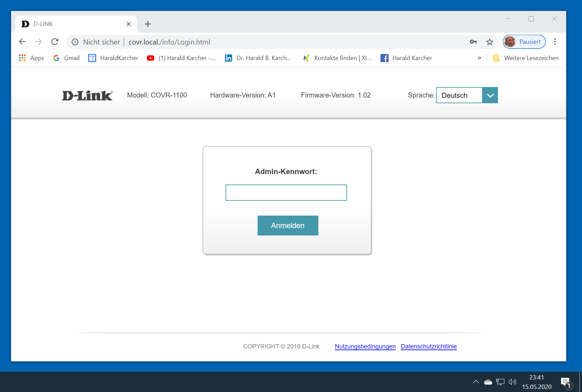Show more hidden bookmarks chevron
The image size is (582, 392).
click(x=479, y=58)
